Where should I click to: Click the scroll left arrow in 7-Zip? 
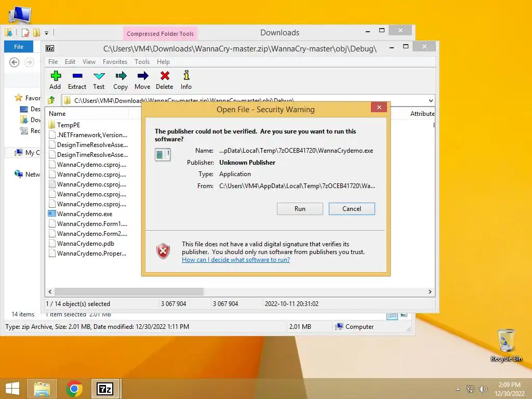point(50,292)
